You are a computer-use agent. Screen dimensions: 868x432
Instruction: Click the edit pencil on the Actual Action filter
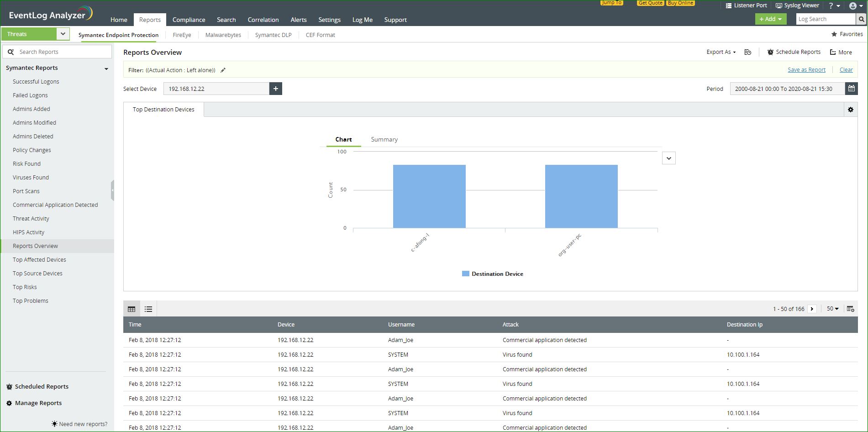[x=223, y=70]
